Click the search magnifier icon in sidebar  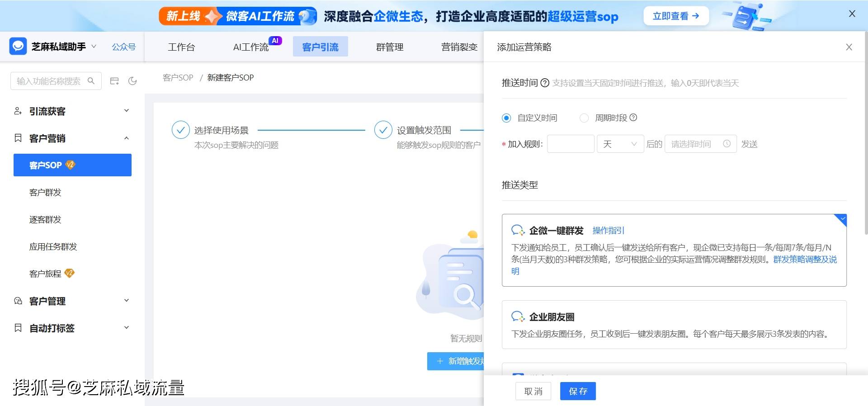tap(91, 80)
